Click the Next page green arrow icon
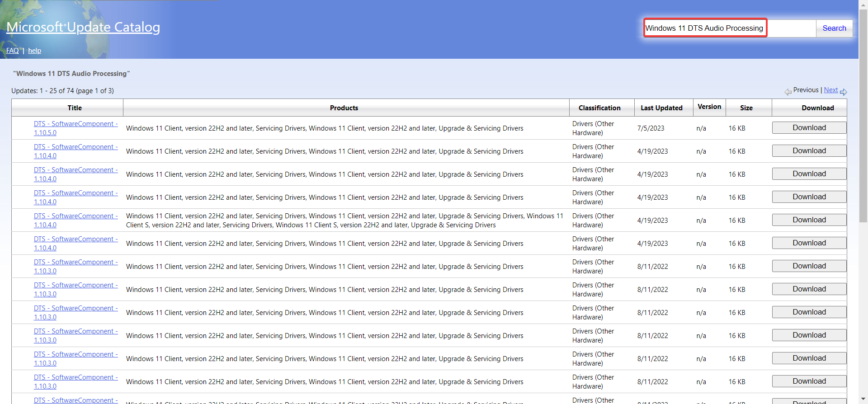This screenshot has width=868, height=404. 844,92
